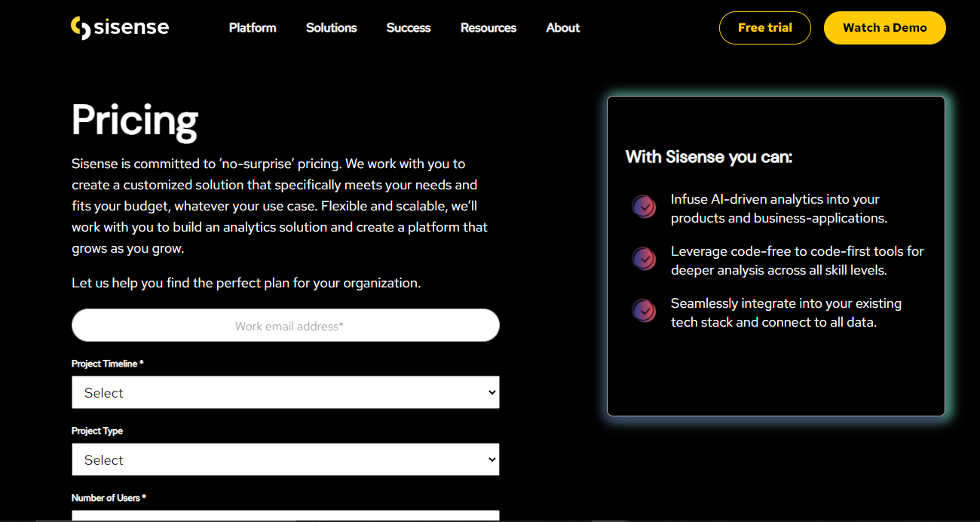
Task: Expand the Project Type dropdown
Action: [286, 459]
